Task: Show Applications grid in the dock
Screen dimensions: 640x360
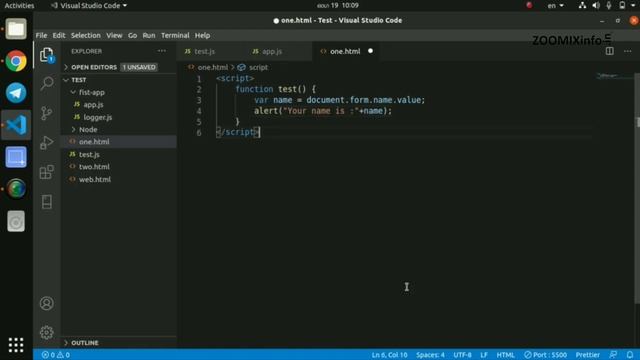Action: (16, 345)
